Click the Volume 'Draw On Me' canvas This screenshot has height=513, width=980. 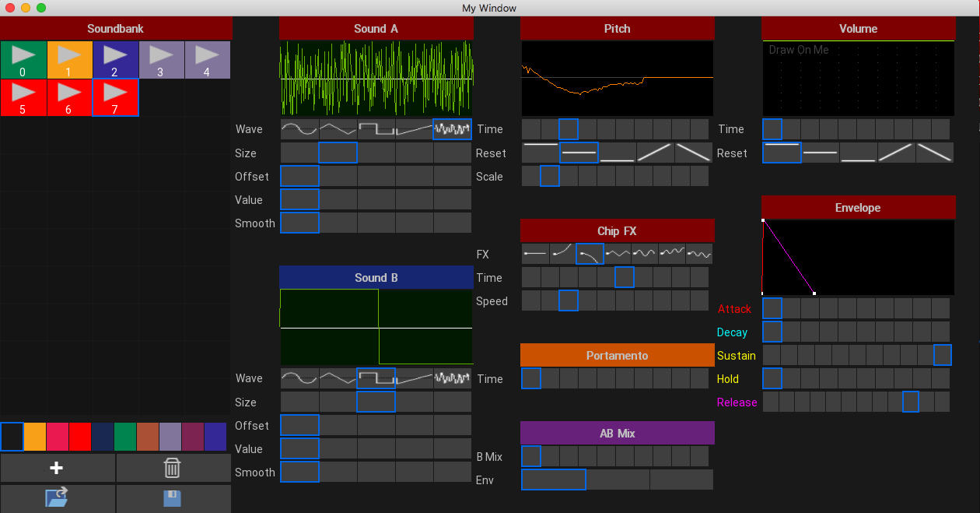pos(858,78)
